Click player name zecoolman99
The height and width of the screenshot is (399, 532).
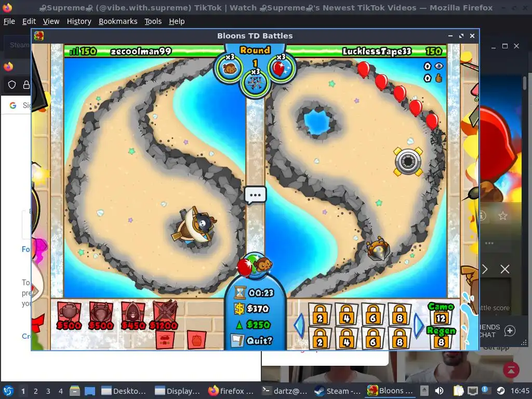point(141,51)
